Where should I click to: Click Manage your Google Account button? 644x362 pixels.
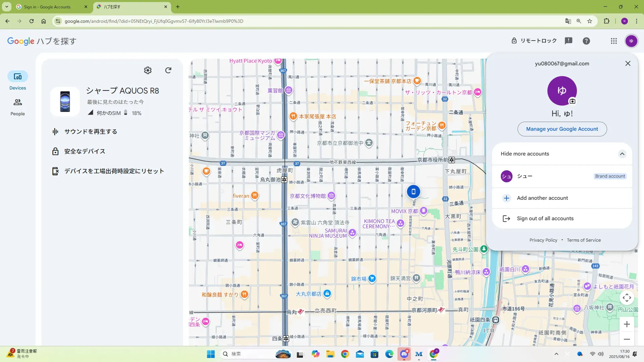click(562, 129)
